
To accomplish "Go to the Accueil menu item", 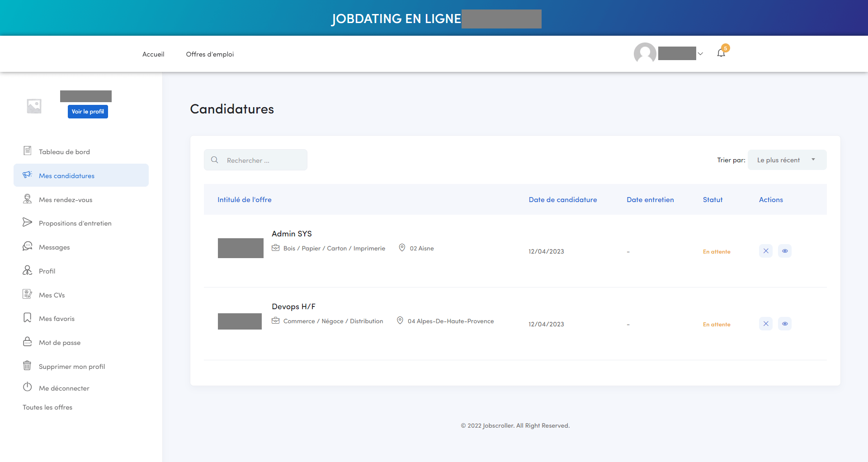I will [x=153, y=54].
